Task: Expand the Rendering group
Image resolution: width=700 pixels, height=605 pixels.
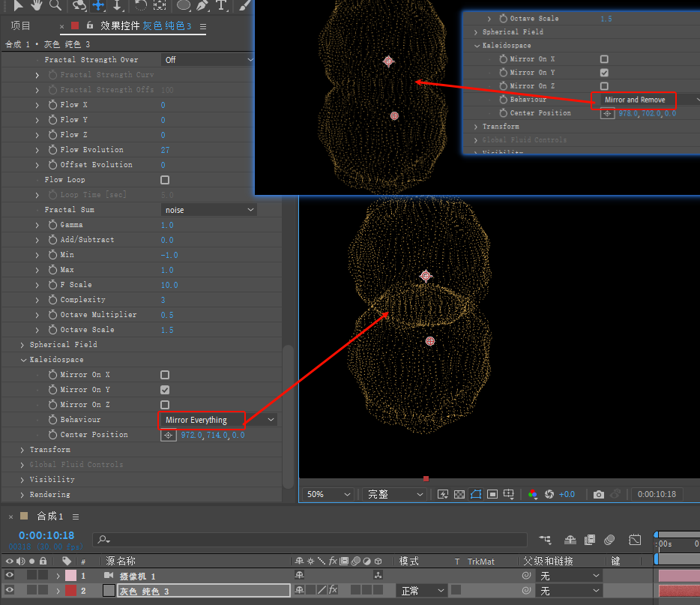Action: (x=22, y=495)
